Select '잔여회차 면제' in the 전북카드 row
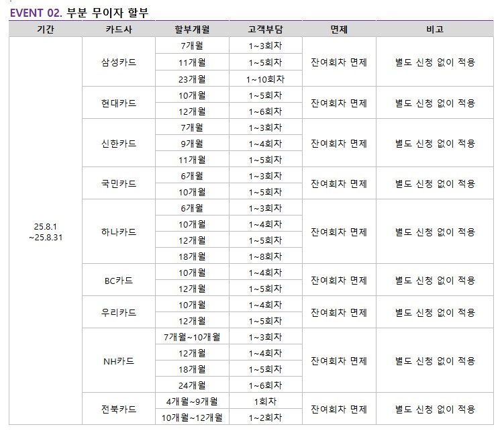Screen dimensions: 504x433 339,410
